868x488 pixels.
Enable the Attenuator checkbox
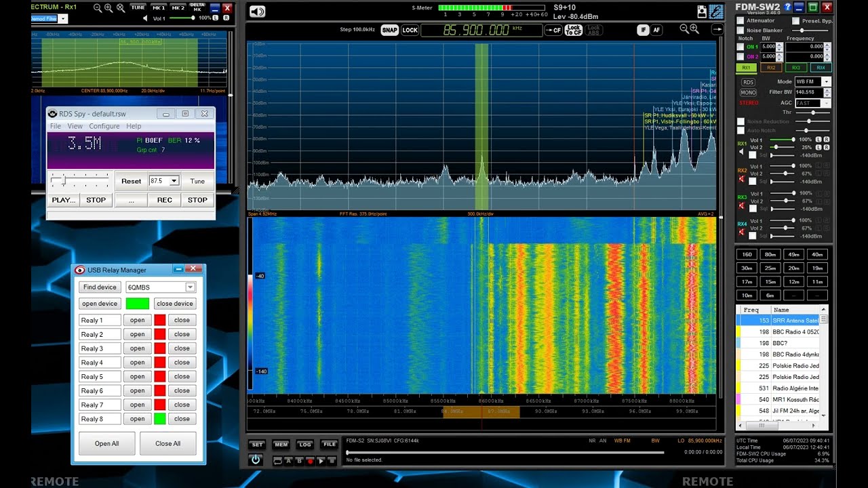[741, 21]
